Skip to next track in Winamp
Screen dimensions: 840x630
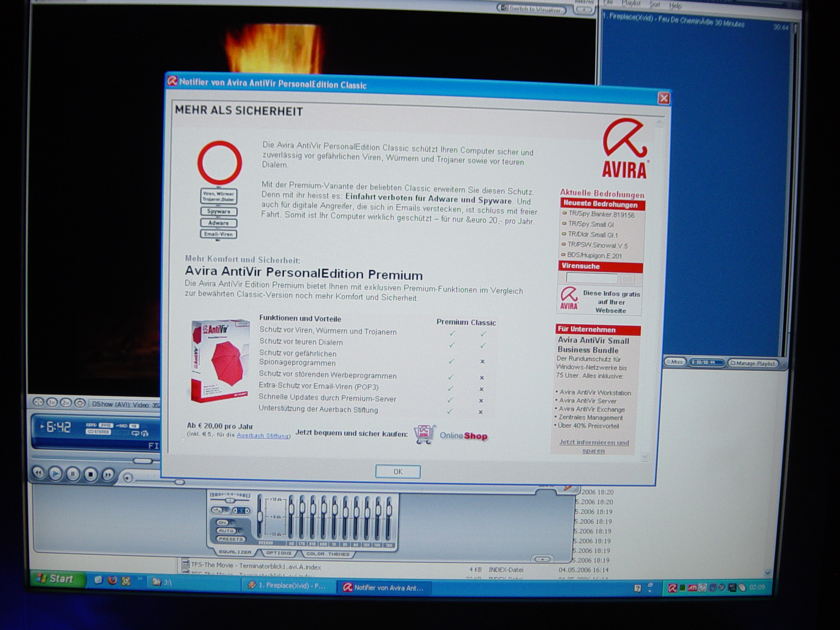pyautogui.click(x=108, y=475)
